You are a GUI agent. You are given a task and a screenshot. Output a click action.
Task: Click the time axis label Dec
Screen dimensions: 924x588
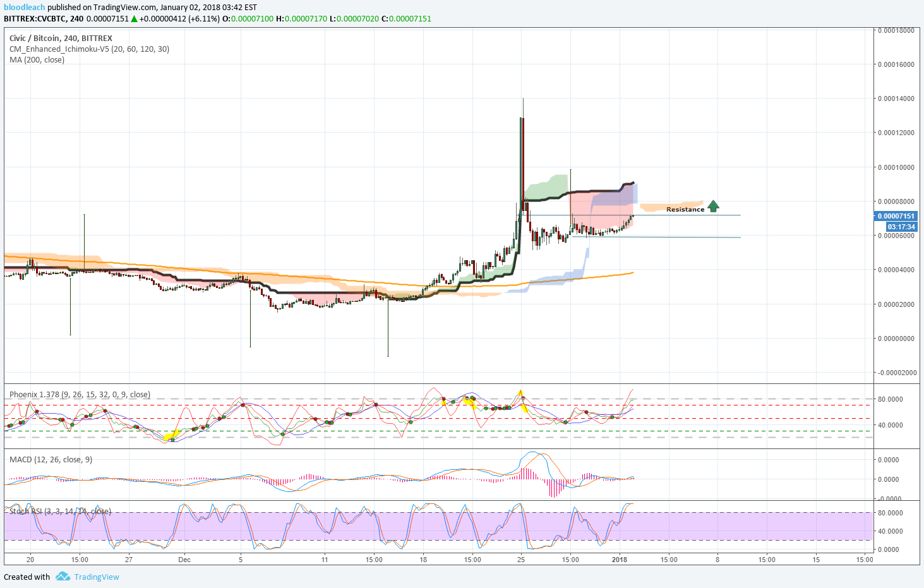click(184, 560)
